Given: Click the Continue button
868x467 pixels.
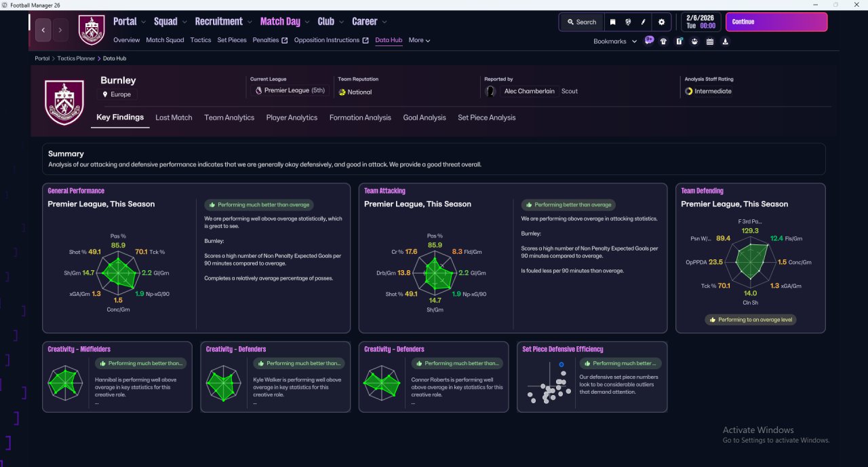Looking at the screenshot, I should click(776, 22).
